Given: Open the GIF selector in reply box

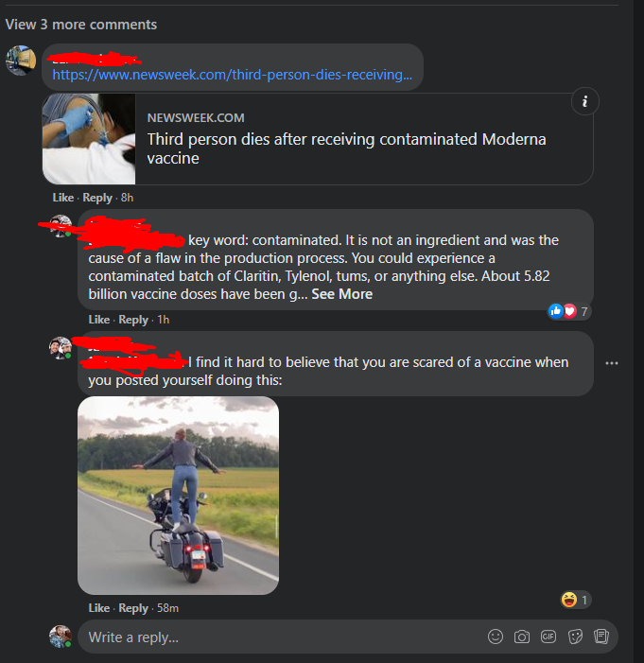Looking at the screenshot, I should click(548, 637).
